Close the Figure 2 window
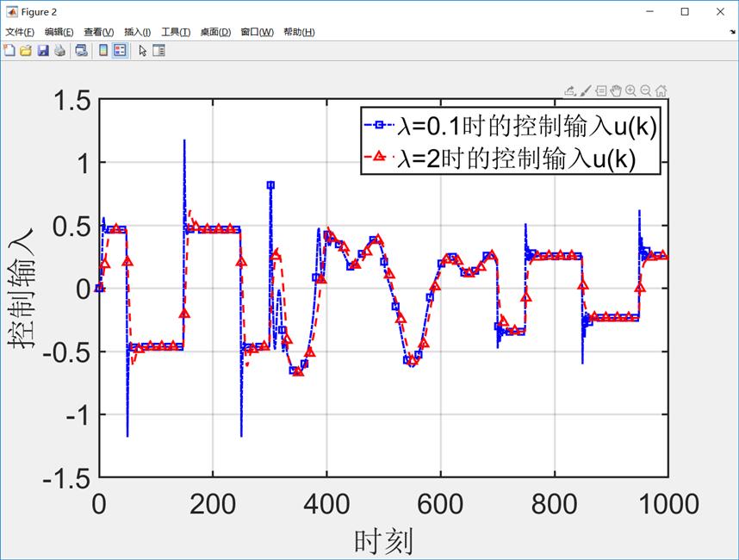 pyautogui.click(x=720, y=12)
